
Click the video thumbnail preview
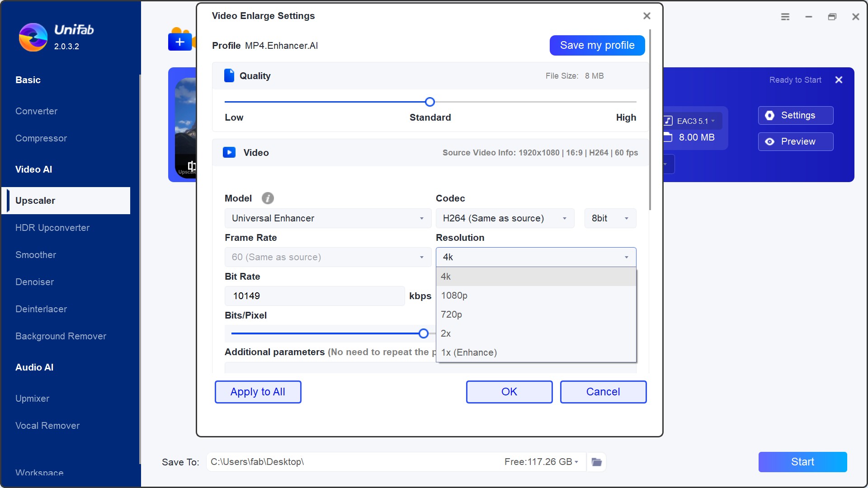[185, 128]
